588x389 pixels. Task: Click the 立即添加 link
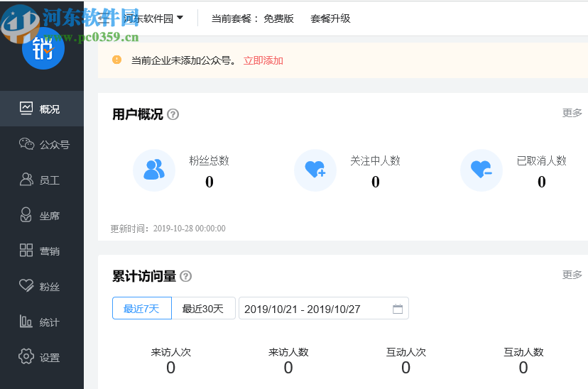[x=263, y=60]
